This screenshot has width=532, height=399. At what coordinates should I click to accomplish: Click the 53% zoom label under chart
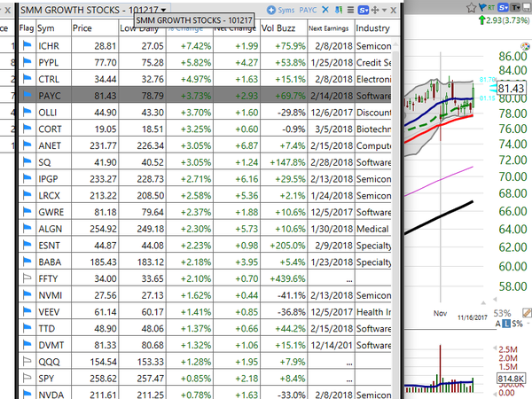(x=502, y=313)
